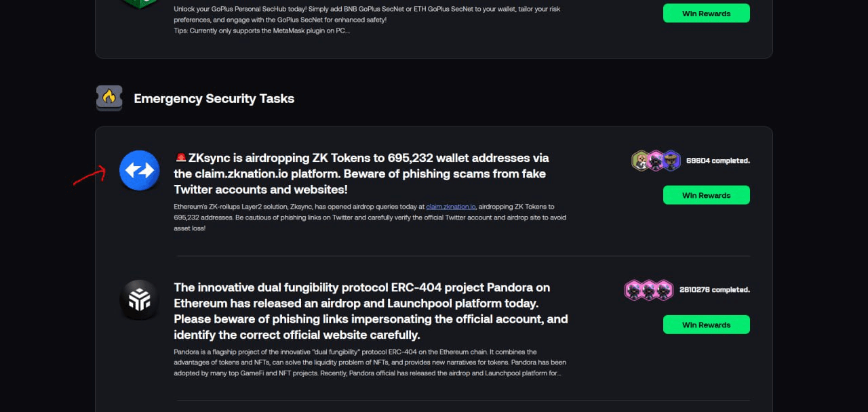Click the green-background hexagon avatar in ZKsync task

click(641, 161)
